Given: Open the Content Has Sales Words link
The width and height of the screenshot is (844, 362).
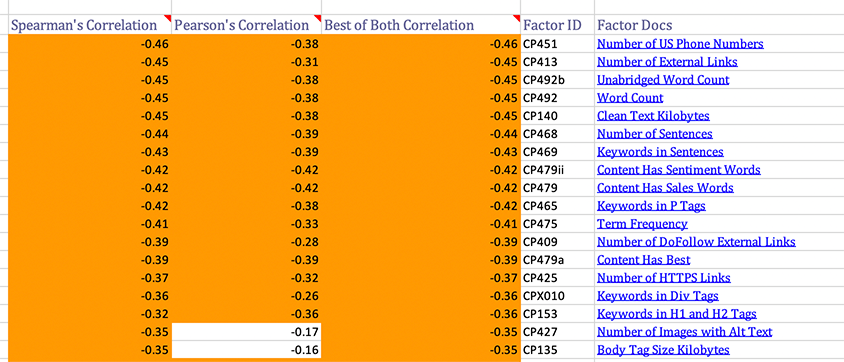Looking at the screenshot, I should tap(665, 188).
